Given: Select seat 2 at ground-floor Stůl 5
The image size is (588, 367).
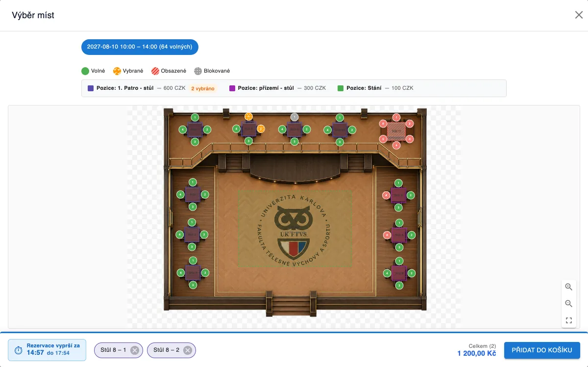Looking at the screenshot, I should point(411,235).
